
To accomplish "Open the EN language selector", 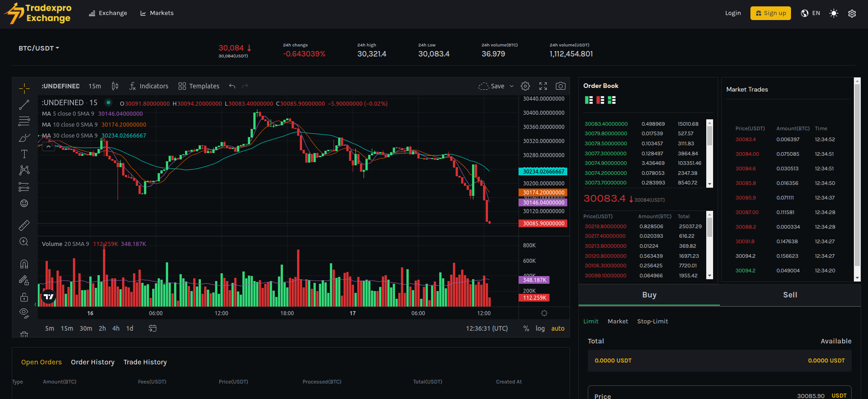I will coord(811,13).
